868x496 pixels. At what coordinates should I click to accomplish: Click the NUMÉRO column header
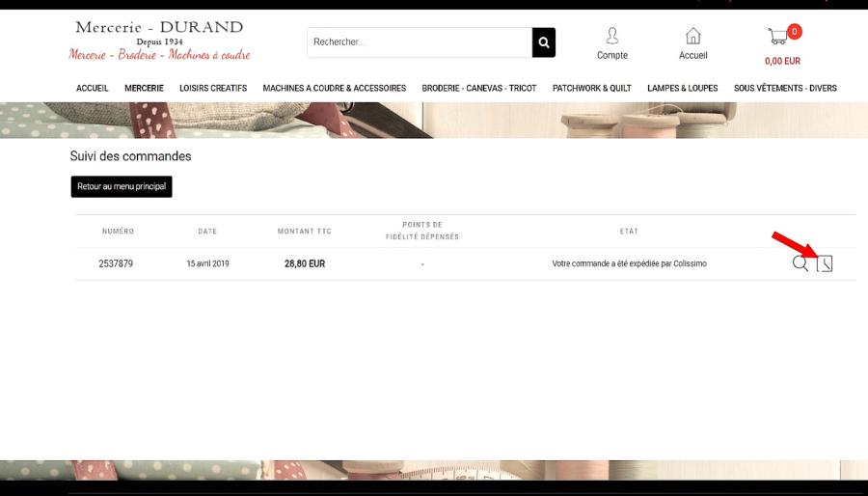coord(118,232)
